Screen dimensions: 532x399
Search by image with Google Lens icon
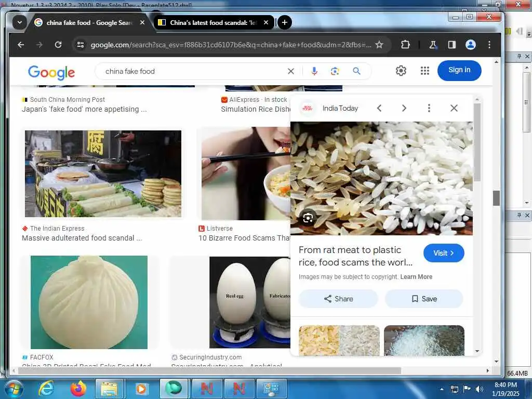coord(335,71)
